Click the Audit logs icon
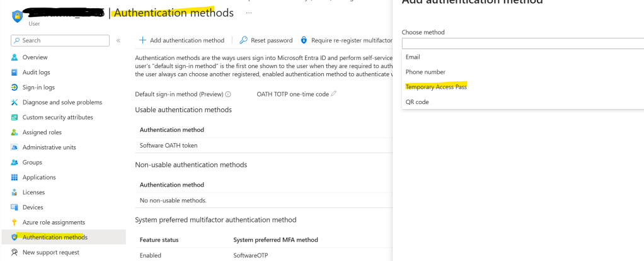Viewport: 644px width, 261px height. coord(14,72)
